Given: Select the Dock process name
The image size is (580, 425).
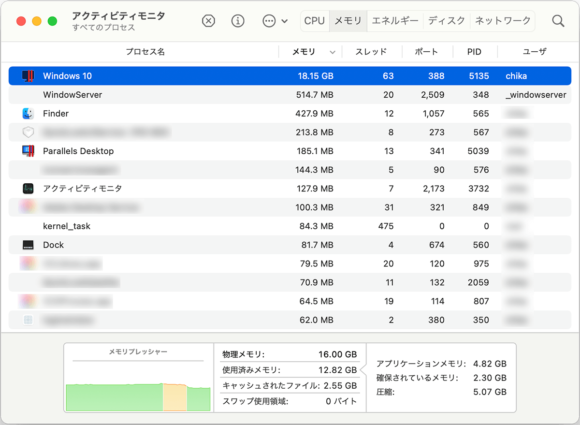Looking at the screenshot, I should coord(53,245).
